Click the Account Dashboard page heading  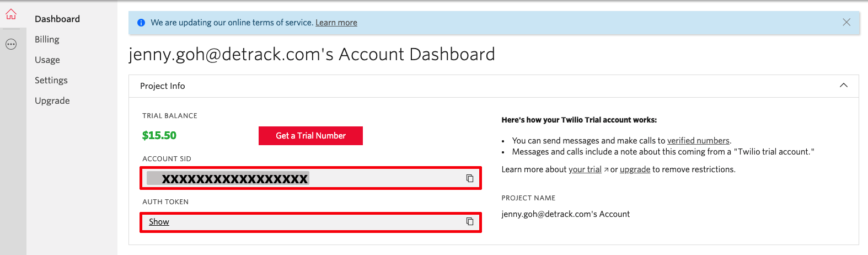[312, 54]
